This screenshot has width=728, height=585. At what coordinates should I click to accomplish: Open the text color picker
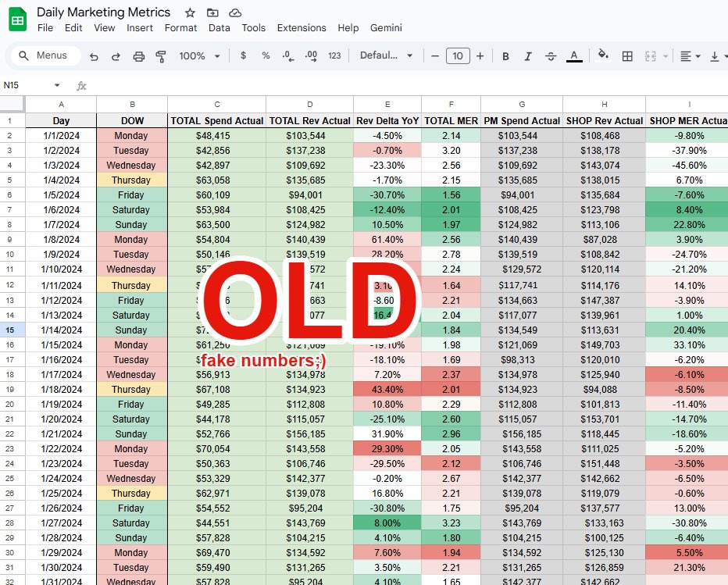[x=574, y=56]
